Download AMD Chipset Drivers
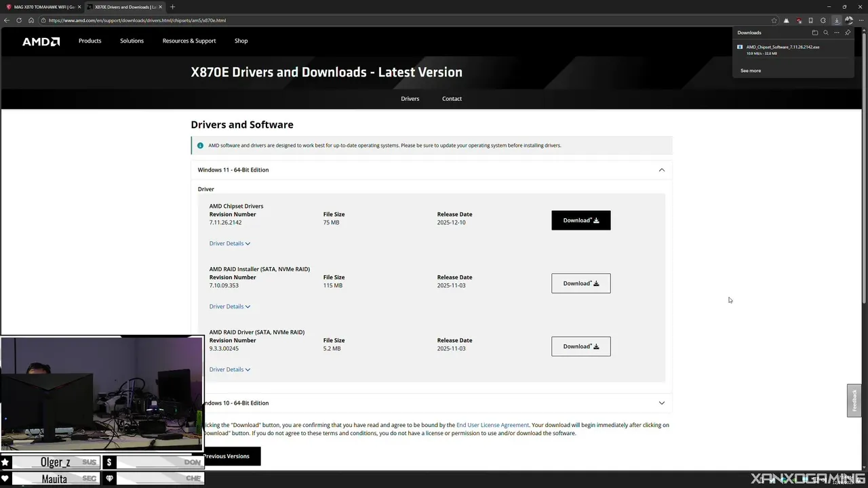 coord(581,220)
